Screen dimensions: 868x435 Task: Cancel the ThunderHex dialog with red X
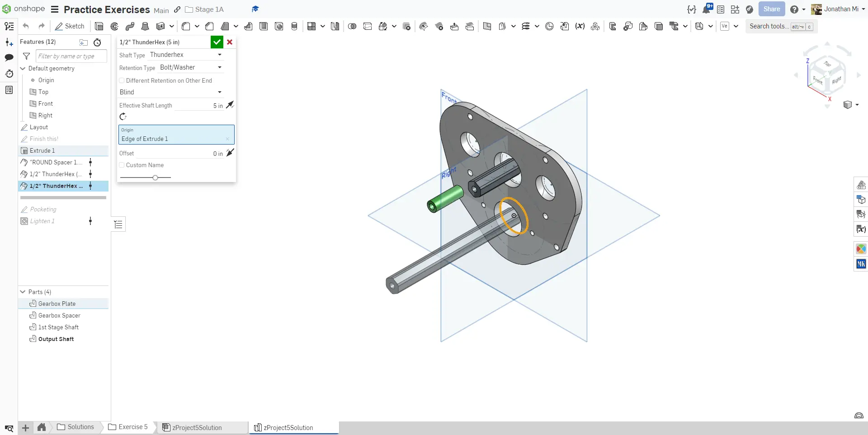click(x=230, y=42)
